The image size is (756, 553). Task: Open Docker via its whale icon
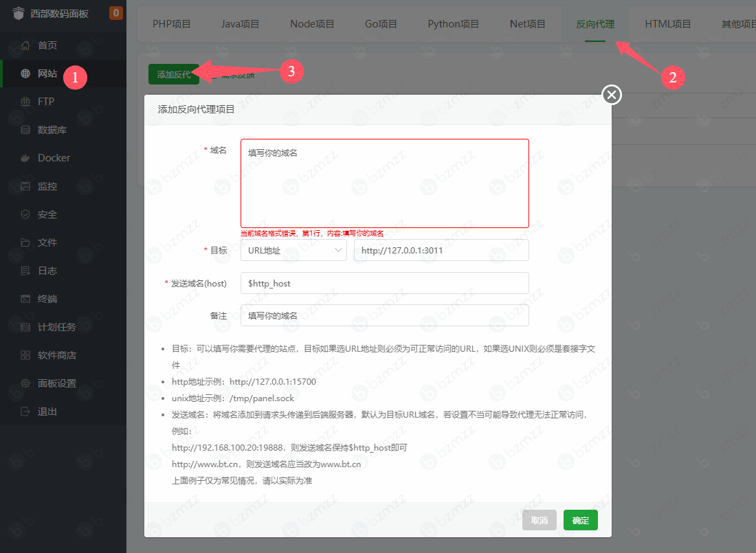coord(25,158)
